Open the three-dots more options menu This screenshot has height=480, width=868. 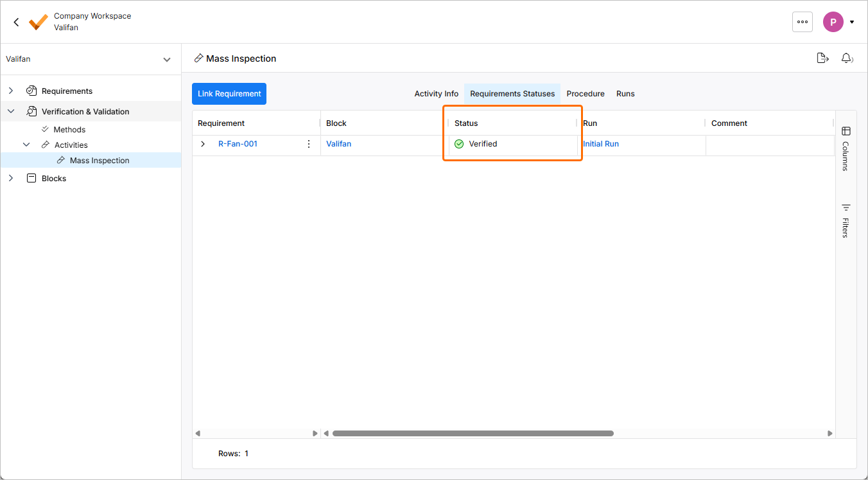[802, 22]
